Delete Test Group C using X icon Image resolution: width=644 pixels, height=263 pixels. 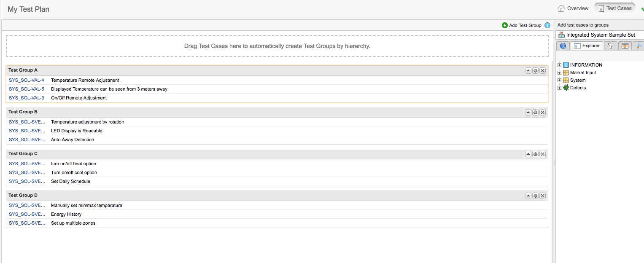click(x=543, y=154)
